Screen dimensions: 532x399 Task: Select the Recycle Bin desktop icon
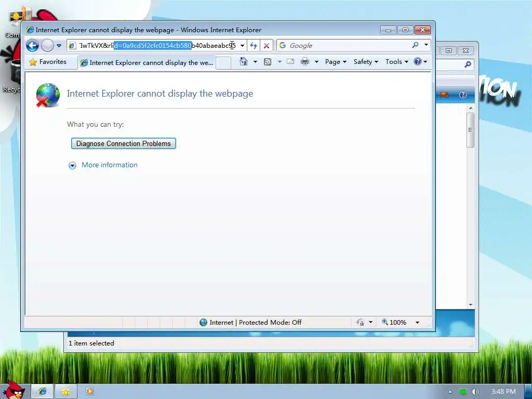point(12,76)
